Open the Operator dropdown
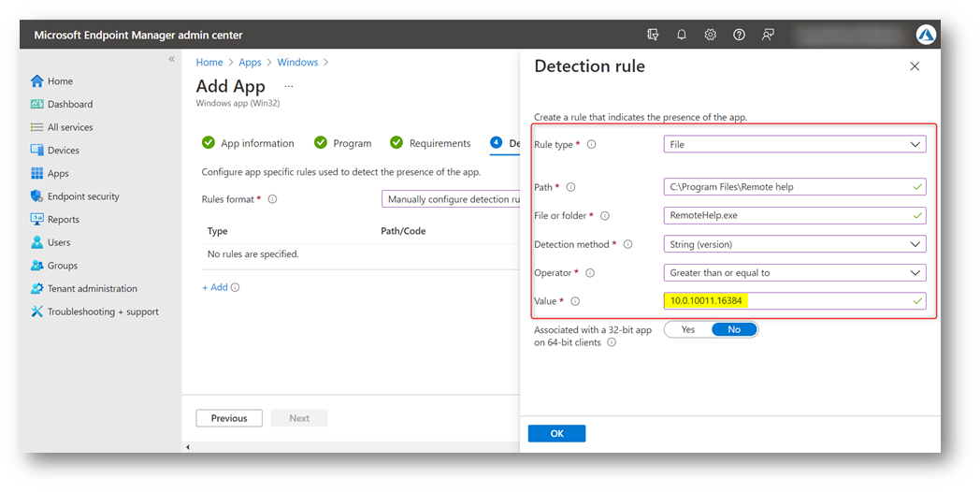 pyautogui.click(x=794, y=273)
